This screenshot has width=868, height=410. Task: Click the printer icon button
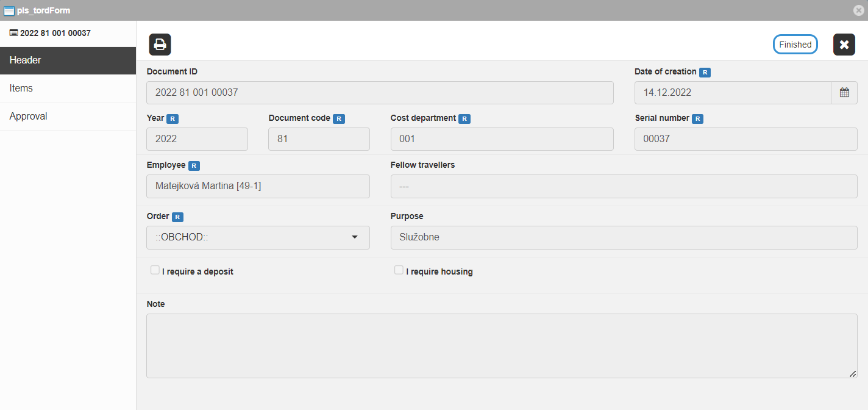pos(160,45)
